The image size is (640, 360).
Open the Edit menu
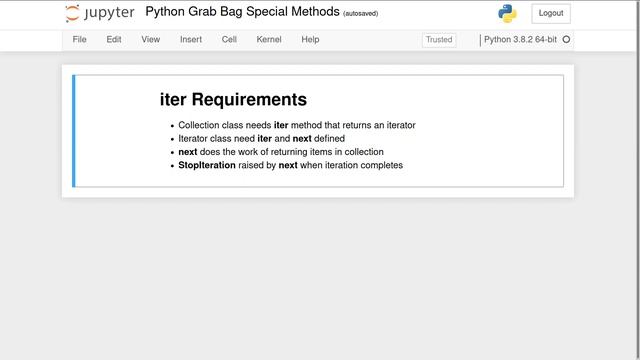[114, 40]
